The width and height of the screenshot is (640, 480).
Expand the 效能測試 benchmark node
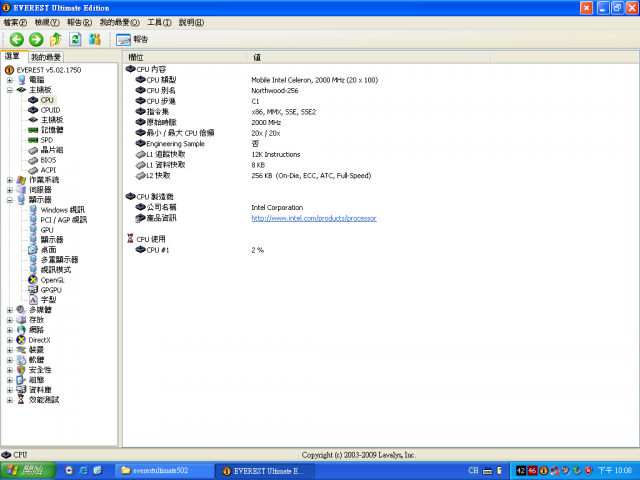(x=9, y=400)
